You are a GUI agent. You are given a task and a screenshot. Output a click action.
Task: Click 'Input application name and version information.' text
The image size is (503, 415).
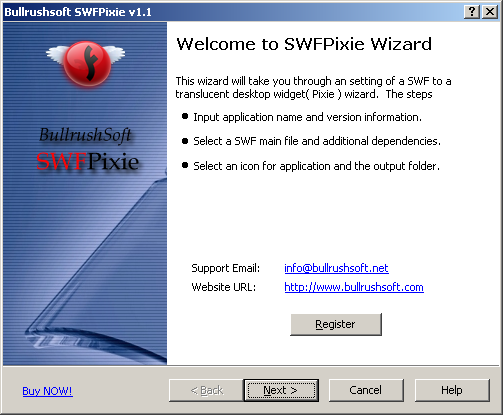tap(307, 117)
